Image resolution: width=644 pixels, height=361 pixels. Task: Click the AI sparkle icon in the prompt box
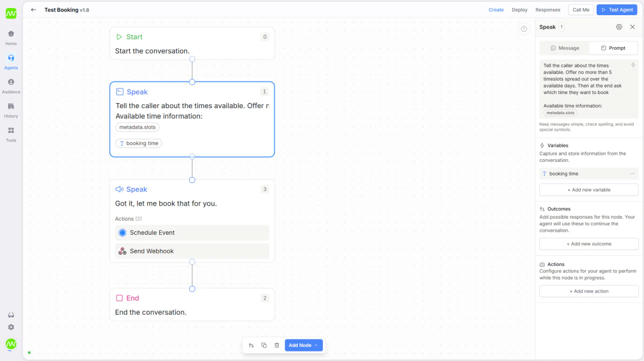[x=632, y=65]
